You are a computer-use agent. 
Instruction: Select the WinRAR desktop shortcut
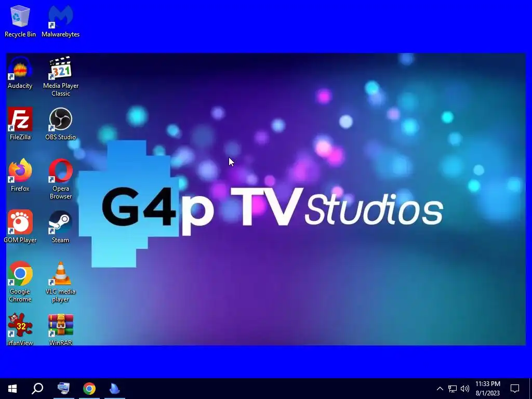point(60,329)
